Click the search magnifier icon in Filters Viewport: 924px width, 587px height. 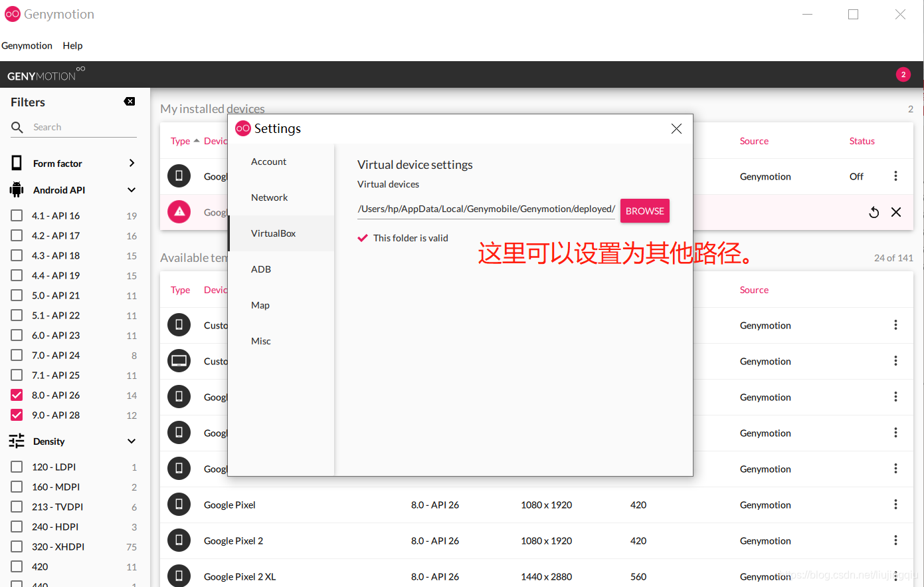tap(17, 127)
